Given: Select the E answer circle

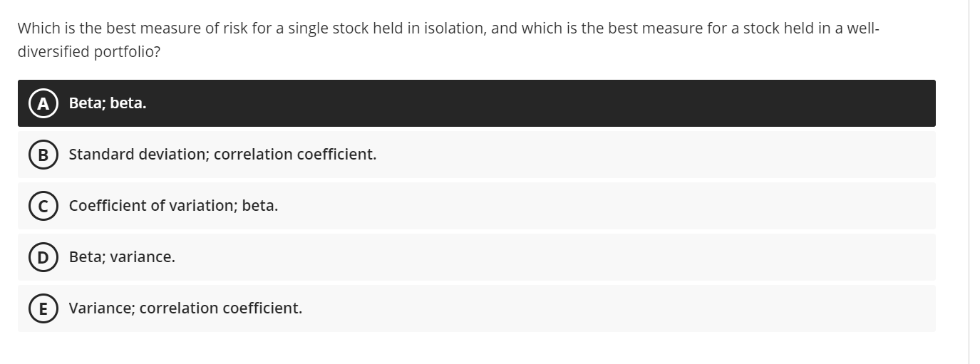Looking at the screenshot, I should coord(43,308).
